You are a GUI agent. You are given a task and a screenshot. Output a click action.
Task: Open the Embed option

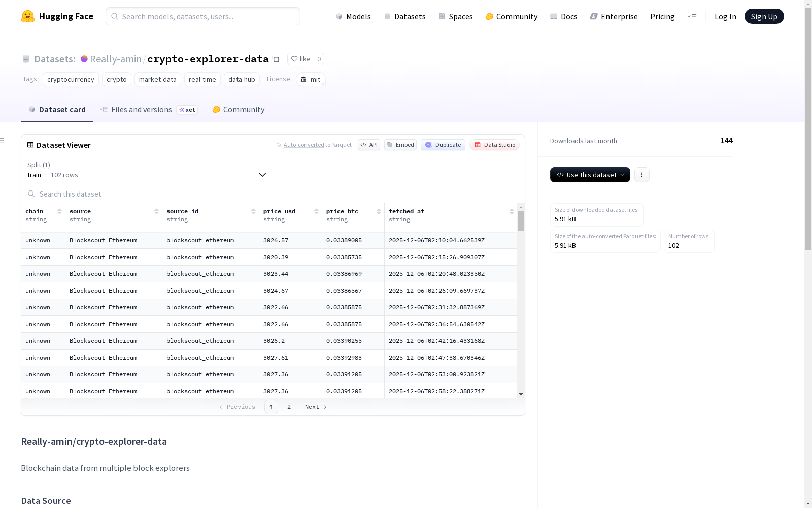400,145
